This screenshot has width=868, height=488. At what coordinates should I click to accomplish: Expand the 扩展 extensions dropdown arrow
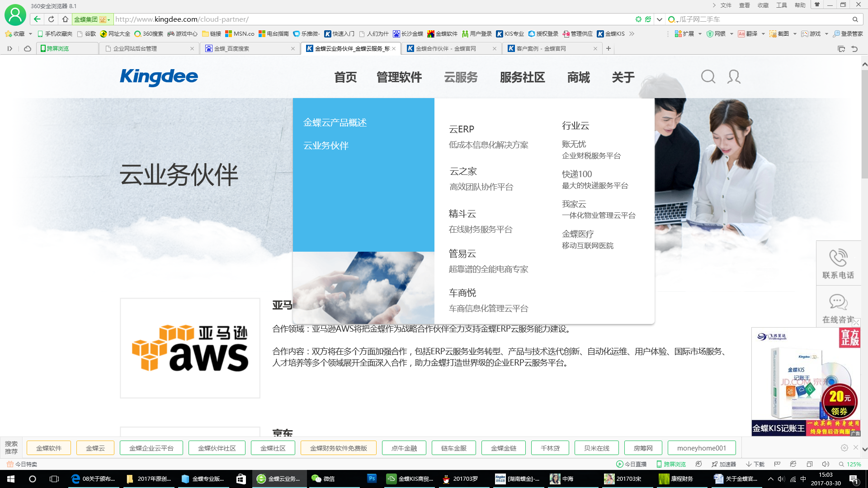[700, 34]
